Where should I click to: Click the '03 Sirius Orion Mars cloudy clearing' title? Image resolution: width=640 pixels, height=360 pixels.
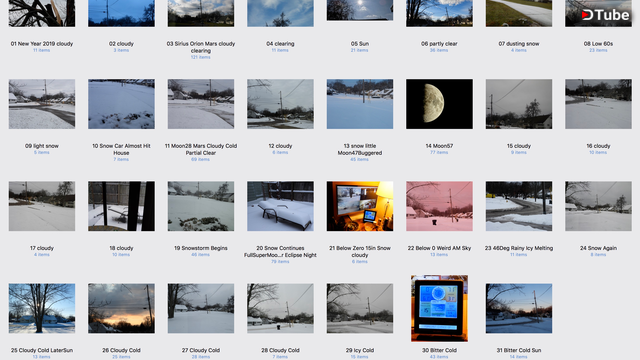click(x=201, y=47)
